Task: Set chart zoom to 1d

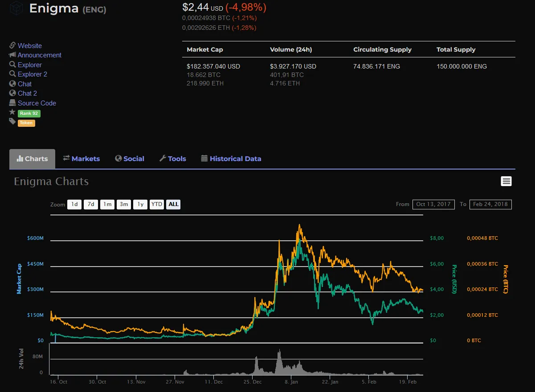Action: click(x=74, y=204)
